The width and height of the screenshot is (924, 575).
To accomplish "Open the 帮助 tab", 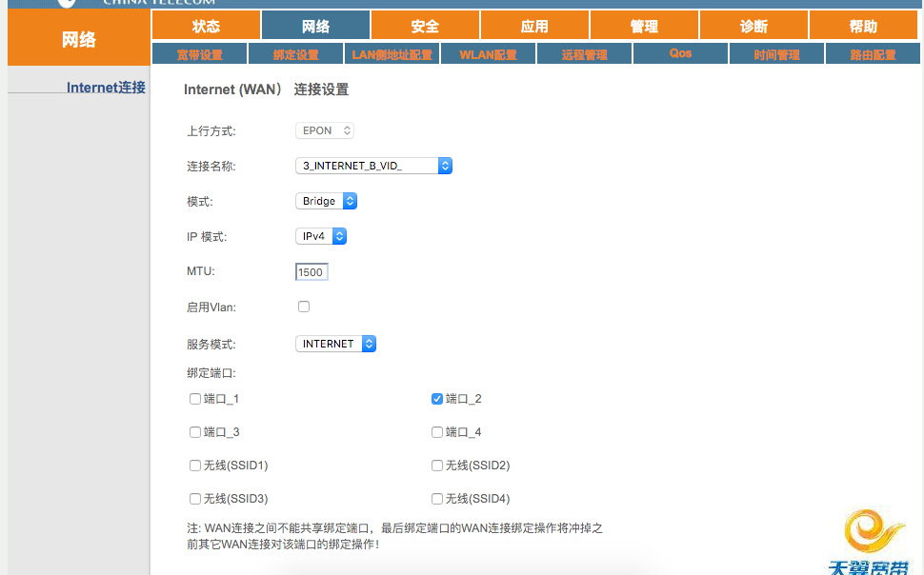I will click(x=863, y=26).
